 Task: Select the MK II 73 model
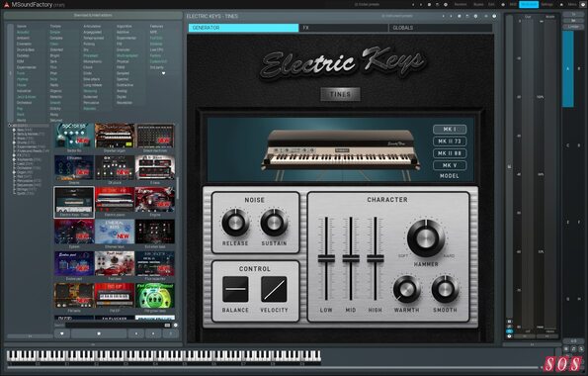[450, 141]
